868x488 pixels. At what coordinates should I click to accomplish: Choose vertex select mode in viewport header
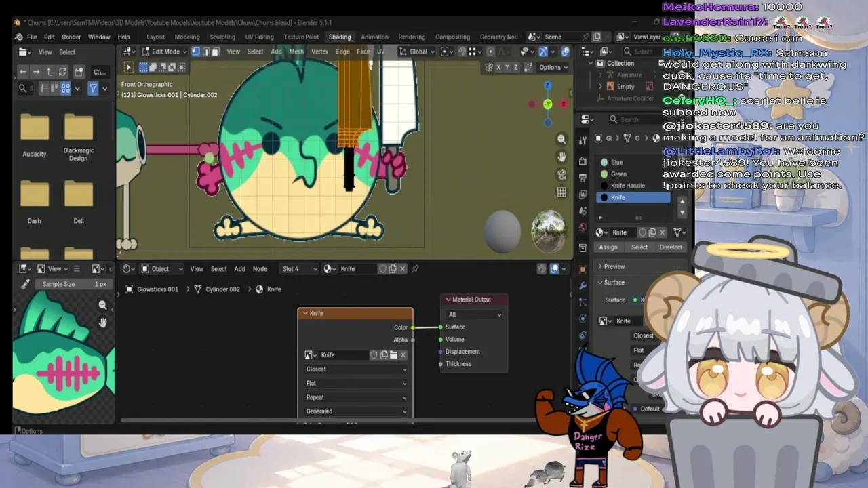[196, 52]
